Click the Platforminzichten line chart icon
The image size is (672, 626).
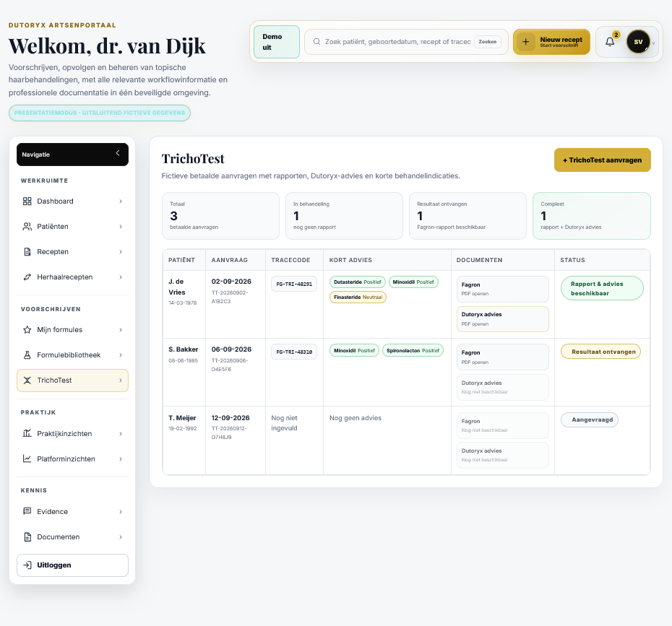[27, 458]
